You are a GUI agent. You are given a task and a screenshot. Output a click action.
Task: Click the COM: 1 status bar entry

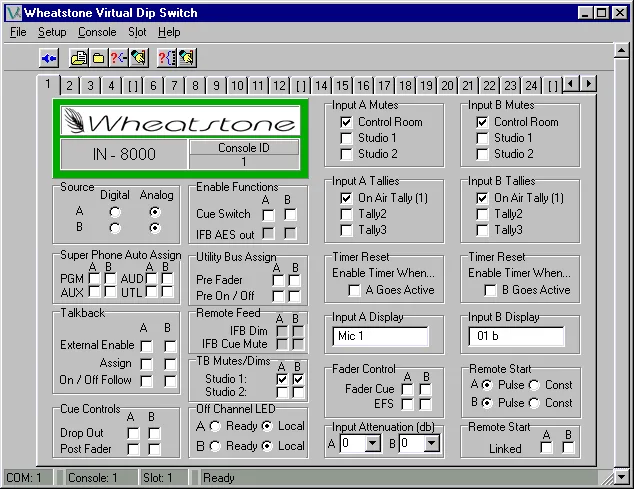tap(28, 478)
